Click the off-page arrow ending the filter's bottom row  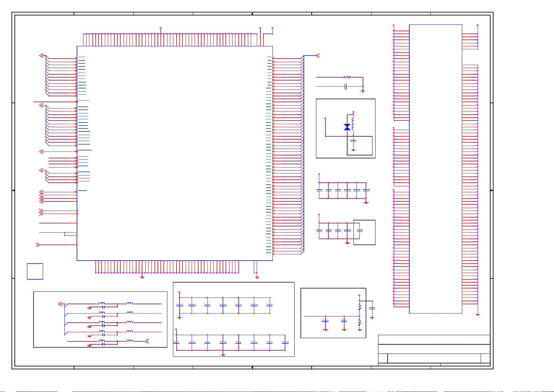coord(147,341)
